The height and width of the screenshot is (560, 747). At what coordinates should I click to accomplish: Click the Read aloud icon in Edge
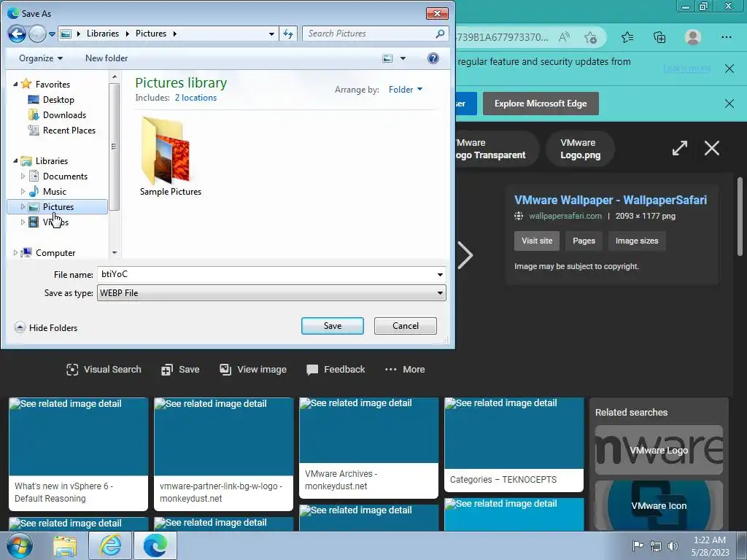point(564,37)
